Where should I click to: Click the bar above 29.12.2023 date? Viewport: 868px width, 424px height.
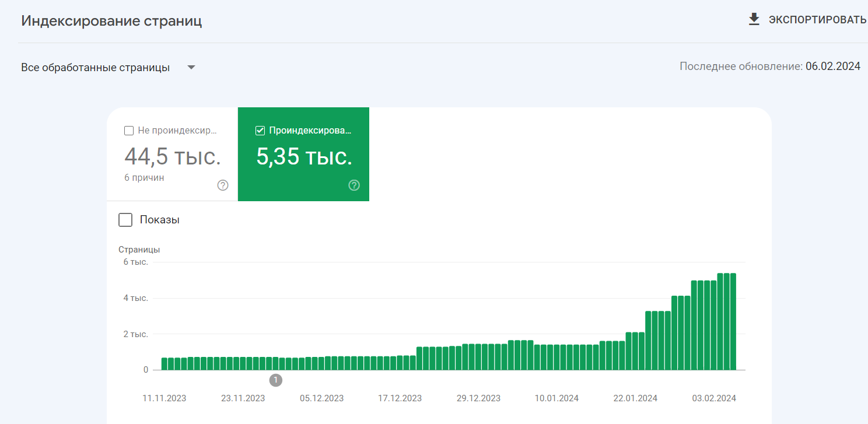pos(478,357)
